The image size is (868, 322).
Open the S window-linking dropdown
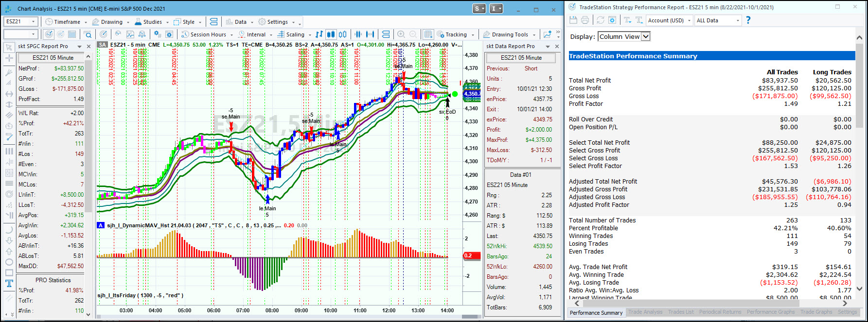pyautogui.click(x=479, y=9)
